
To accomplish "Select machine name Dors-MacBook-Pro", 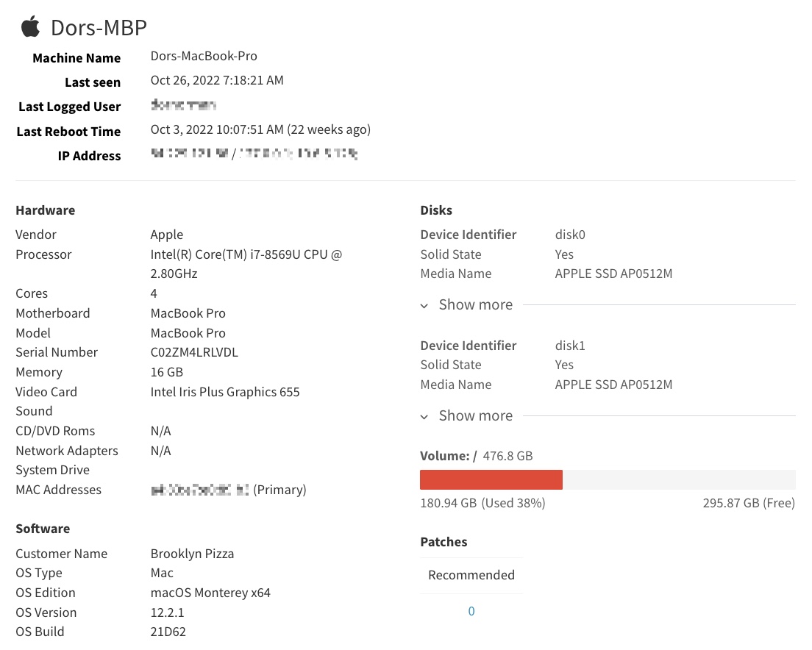I will pos(204,56).
